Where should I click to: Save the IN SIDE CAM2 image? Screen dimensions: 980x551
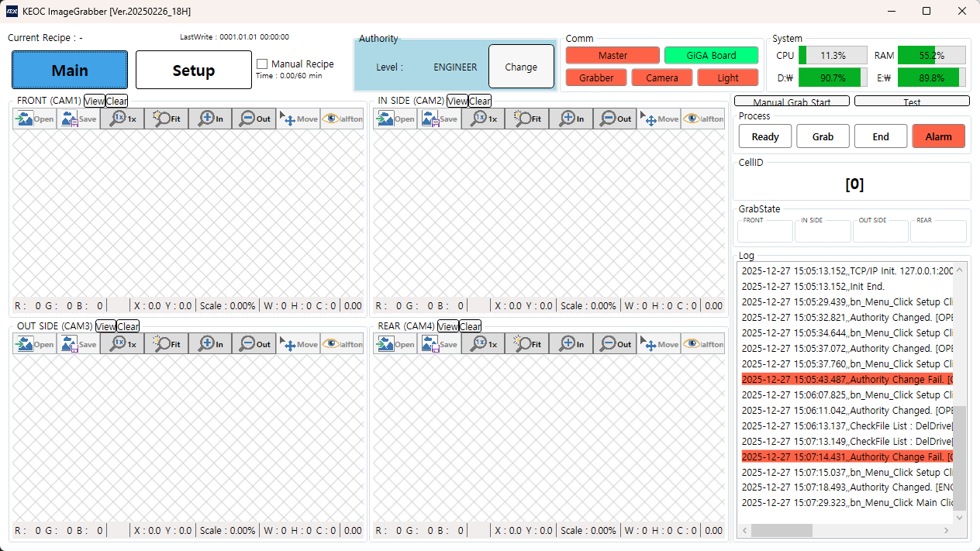(439, 119)
